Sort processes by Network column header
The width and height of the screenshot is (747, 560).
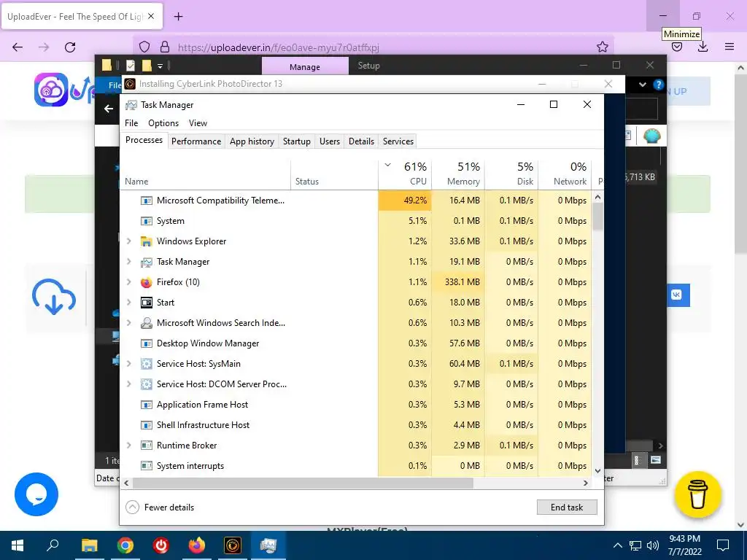(565, 174)
